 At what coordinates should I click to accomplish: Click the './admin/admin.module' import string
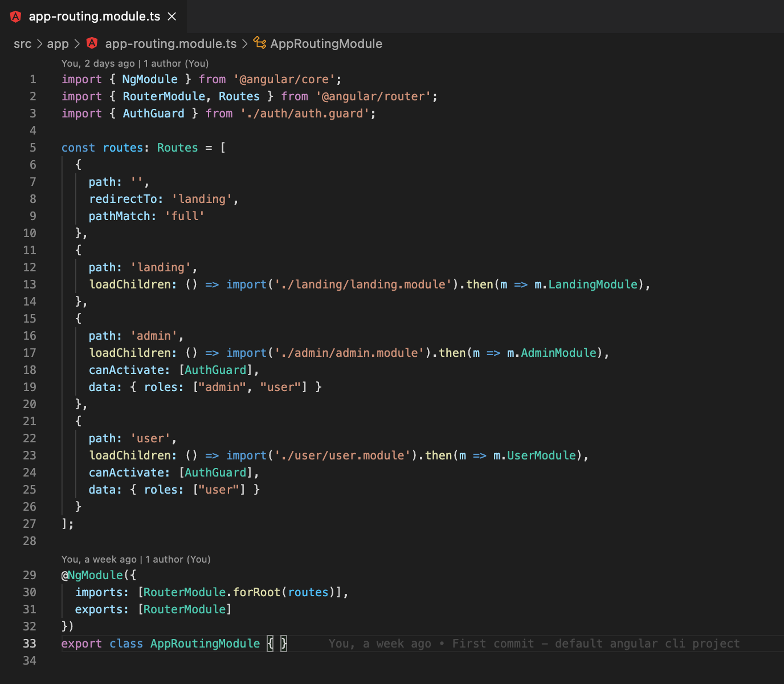point(349,353)
